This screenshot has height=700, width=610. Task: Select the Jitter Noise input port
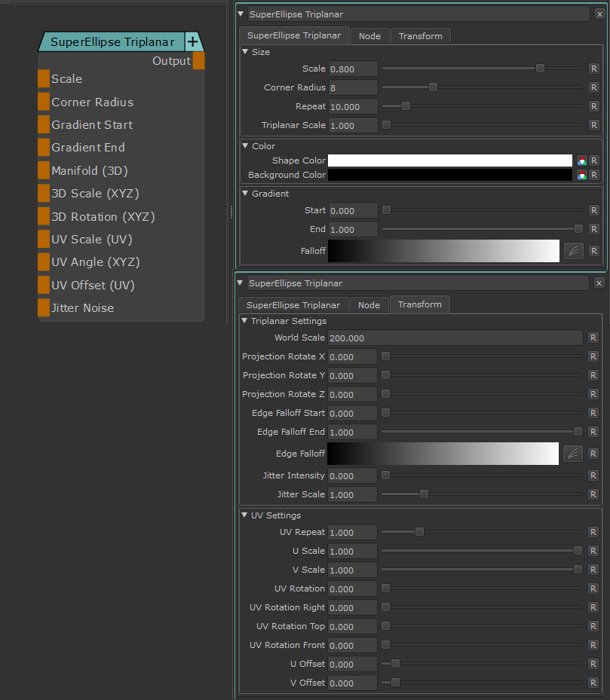(x=44, y=308)
